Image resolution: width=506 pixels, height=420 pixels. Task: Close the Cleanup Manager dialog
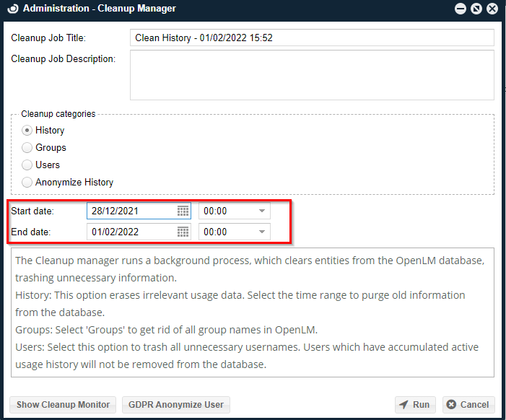[x=492, y=9]
